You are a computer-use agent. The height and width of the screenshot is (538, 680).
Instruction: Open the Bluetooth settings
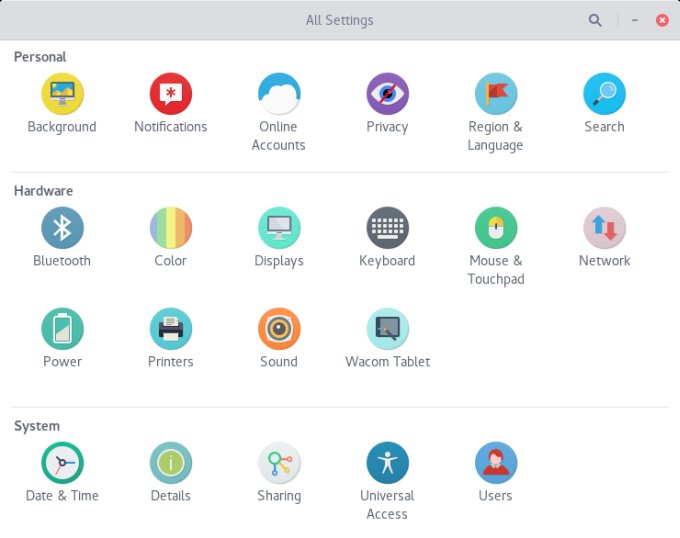point(62,229)
